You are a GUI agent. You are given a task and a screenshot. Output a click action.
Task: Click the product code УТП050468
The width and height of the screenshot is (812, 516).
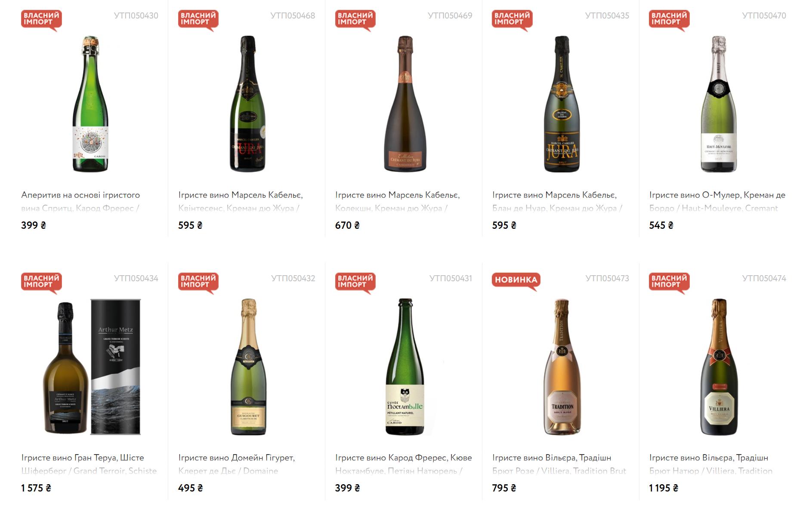[293, 16]
